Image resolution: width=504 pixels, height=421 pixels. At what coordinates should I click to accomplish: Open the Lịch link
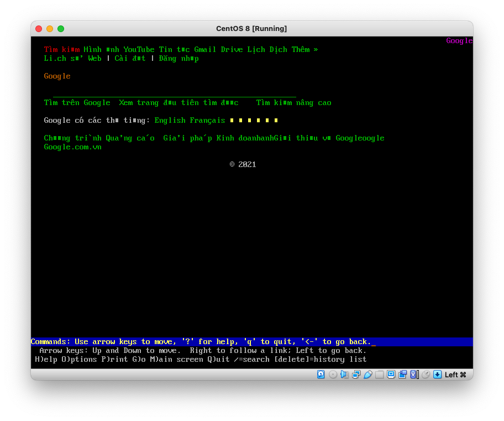256,50
